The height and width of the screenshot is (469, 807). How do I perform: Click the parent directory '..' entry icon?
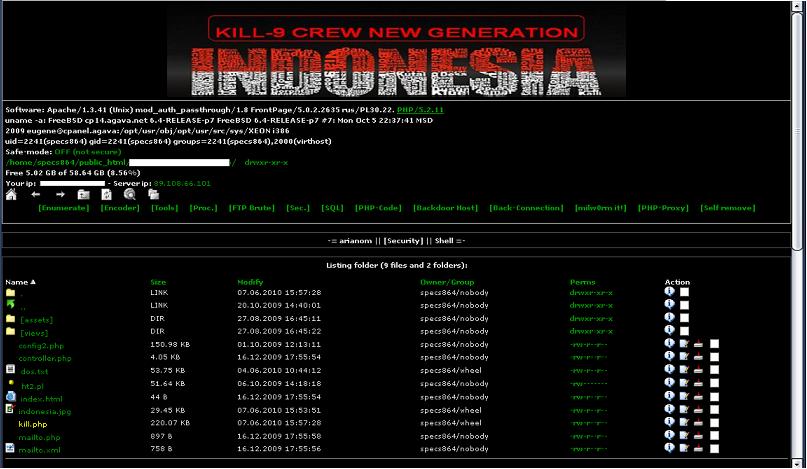coord(10,304)
